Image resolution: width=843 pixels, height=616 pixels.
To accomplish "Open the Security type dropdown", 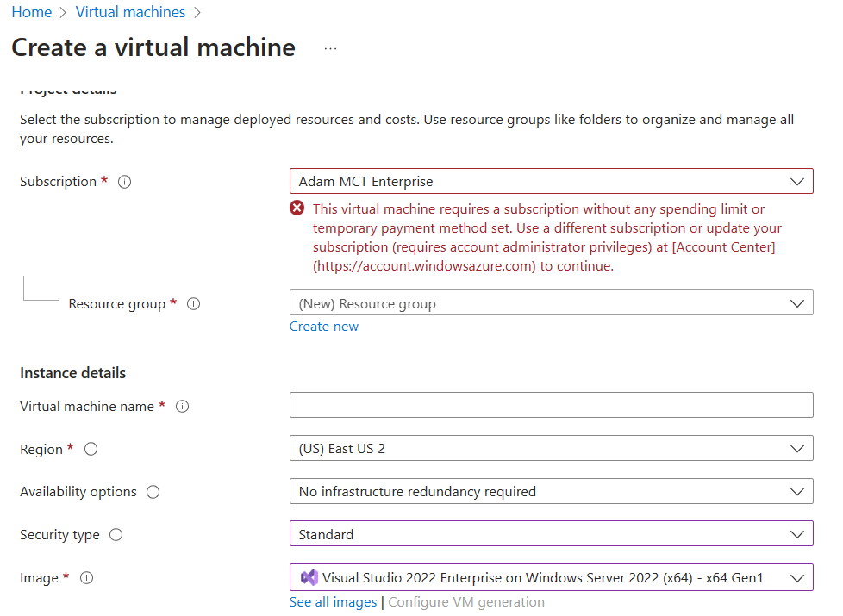I will point(551,534).
